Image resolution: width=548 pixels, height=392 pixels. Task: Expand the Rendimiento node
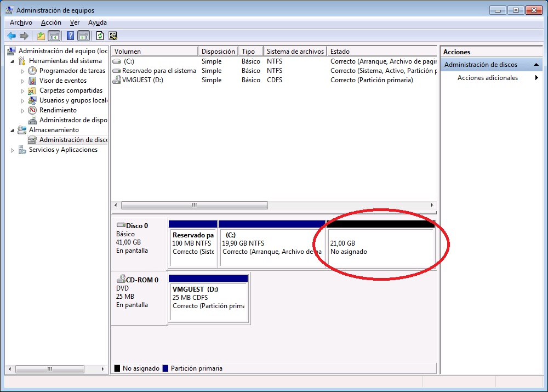[x=22, y=111]
